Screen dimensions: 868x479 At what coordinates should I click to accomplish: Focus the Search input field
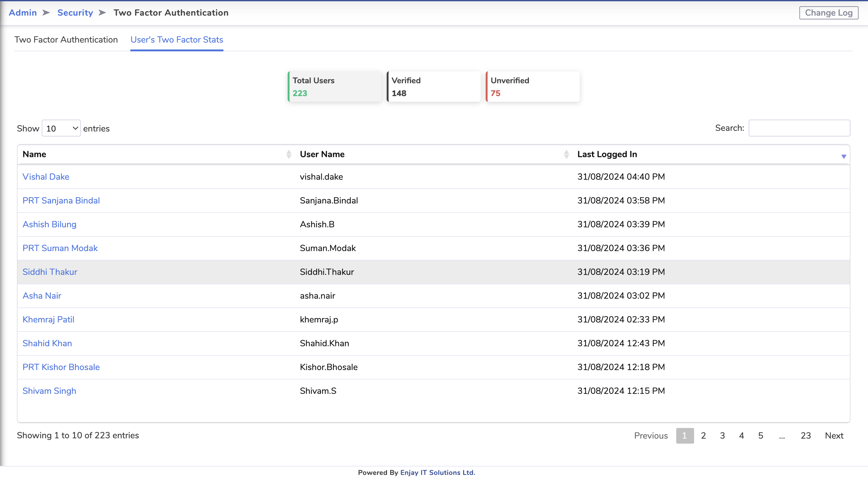click(x=799, y=128)
